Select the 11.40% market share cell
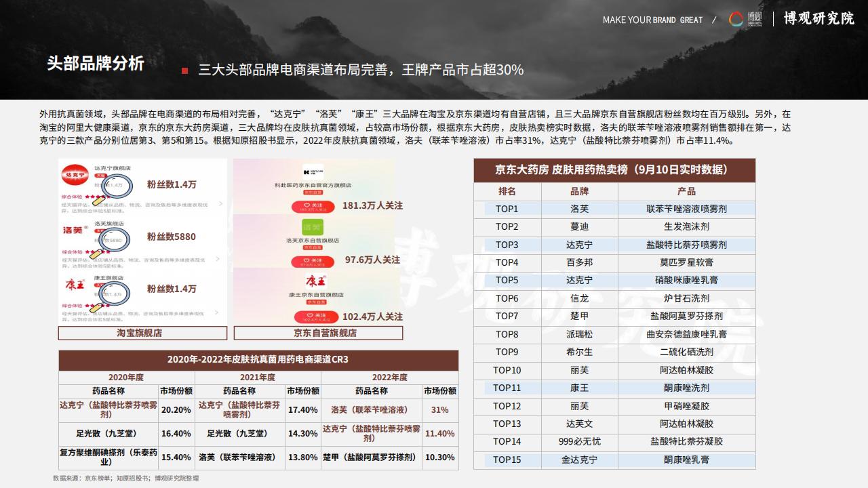 (439, 434)
